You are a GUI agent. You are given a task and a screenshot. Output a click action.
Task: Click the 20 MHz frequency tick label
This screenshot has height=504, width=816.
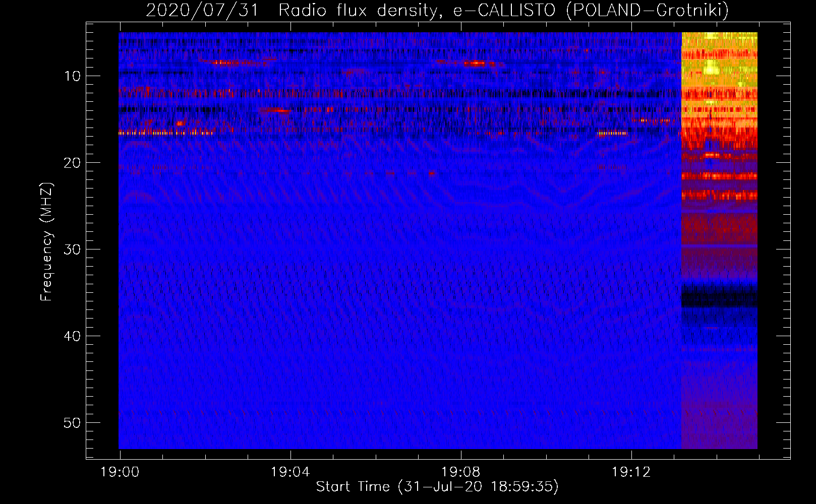[x=72, y=163]
